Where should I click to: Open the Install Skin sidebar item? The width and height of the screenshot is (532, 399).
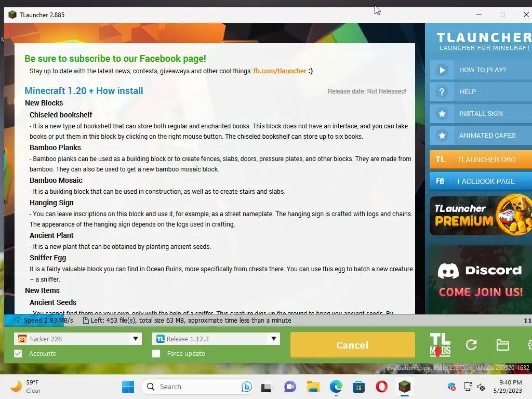[x=481, y=114]
